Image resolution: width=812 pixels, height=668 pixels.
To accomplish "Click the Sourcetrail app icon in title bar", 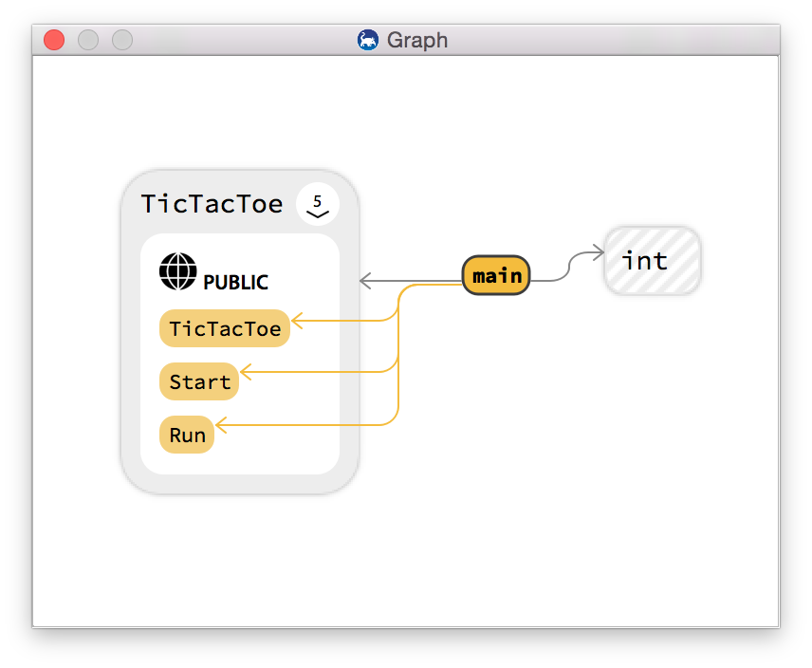I will 368,40.
